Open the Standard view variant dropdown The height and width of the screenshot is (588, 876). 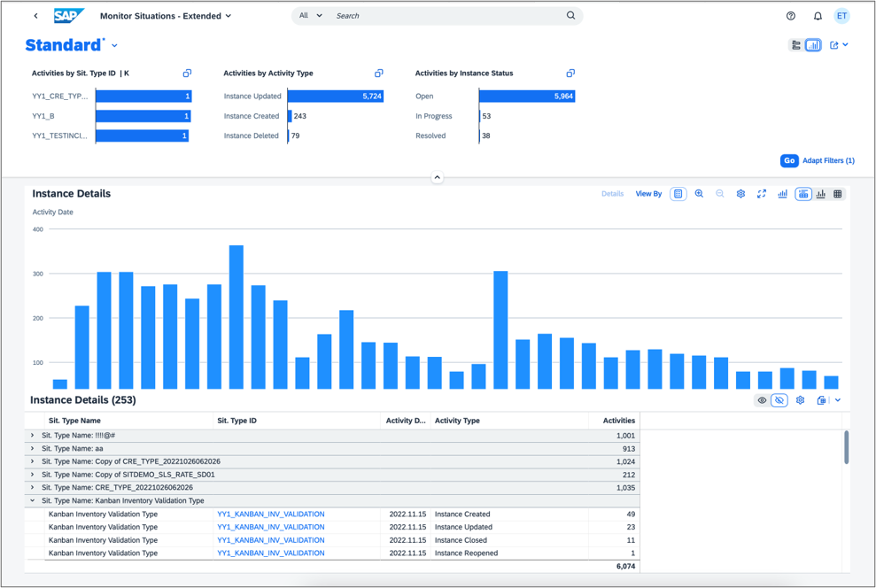[x=115, y=46]
